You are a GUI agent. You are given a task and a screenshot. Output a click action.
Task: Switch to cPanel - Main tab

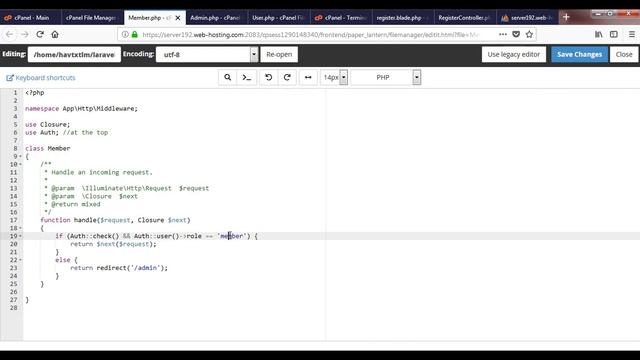[31, 18]
